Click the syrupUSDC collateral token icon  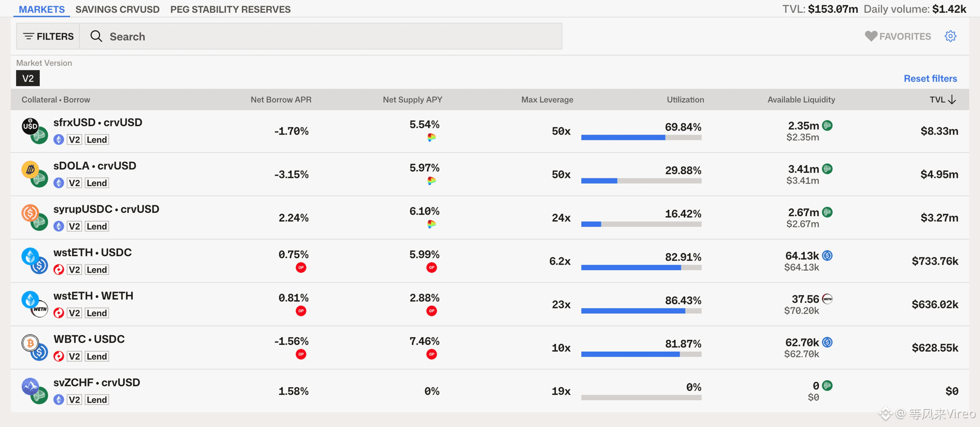point(30,212)
